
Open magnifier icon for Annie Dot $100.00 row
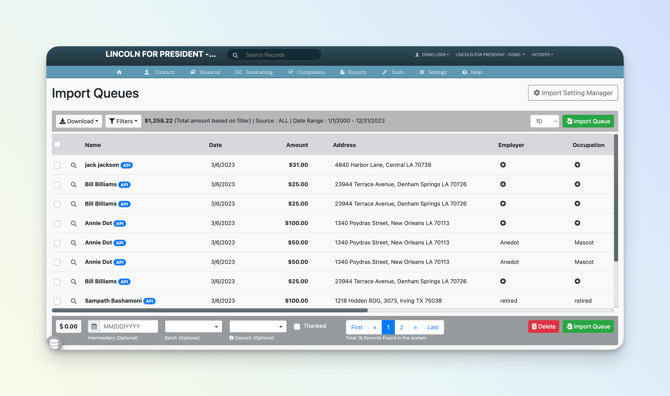pos(73,223)
